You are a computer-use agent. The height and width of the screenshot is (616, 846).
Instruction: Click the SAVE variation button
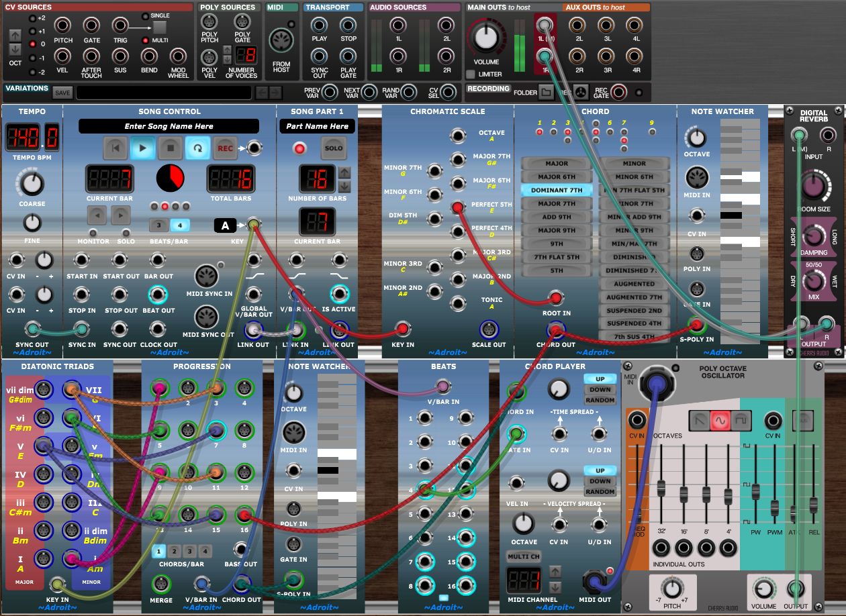(x=62, y=93)
